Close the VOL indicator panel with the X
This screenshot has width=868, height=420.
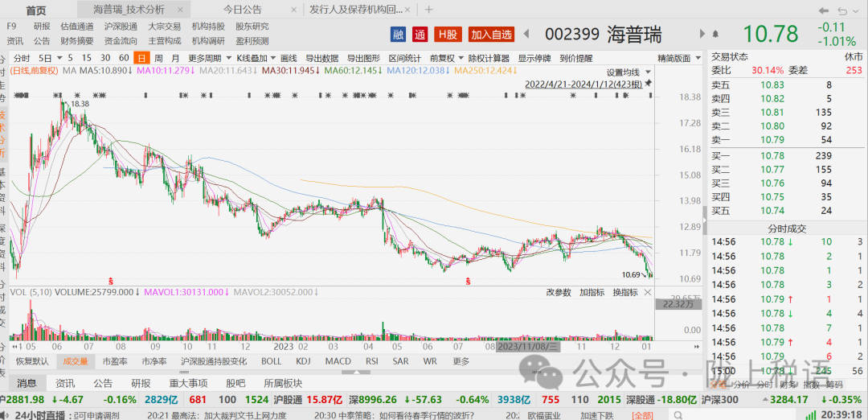click(648, 292)
